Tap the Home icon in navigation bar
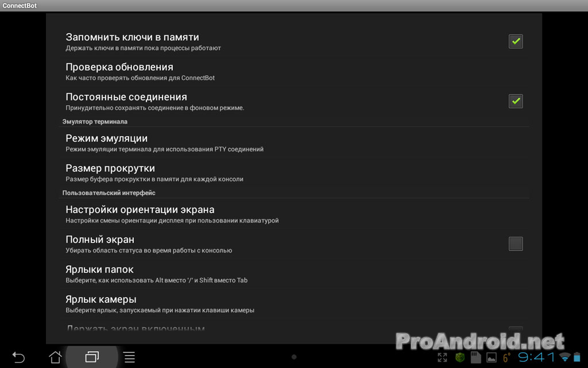Screen dimensions: 588x368 pos(56,357)
